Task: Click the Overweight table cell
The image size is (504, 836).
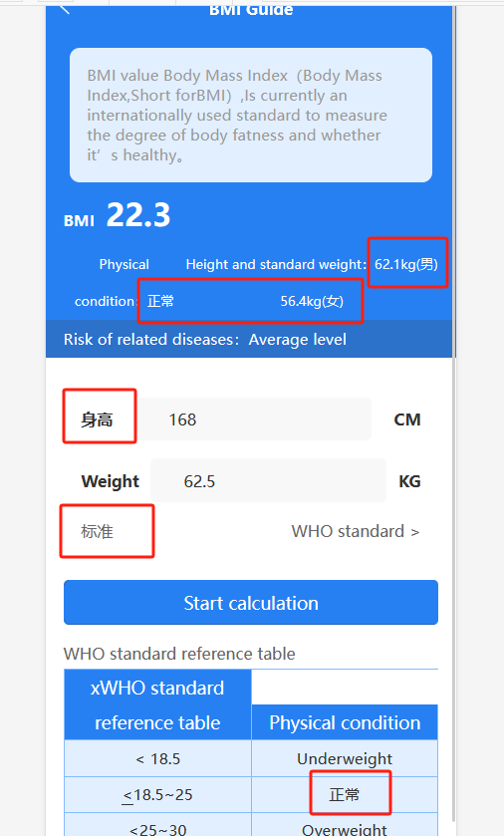Action: [345, 828]
